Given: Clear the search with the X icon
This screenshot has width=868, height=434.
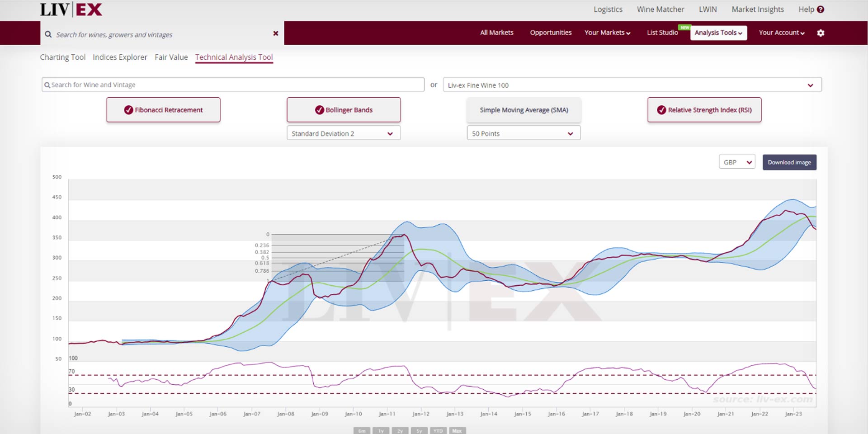Looking at the screenshot, I should [x=276, y=33].
